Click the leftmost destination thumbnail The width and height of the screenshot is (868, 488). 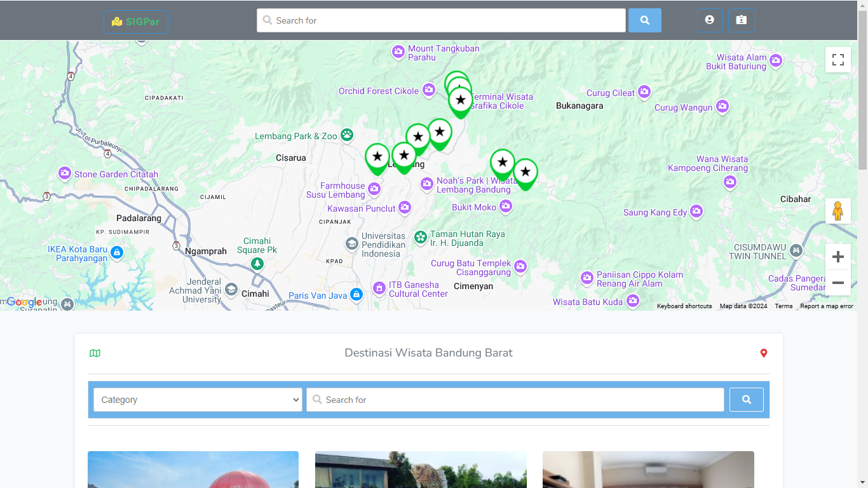click(193, 470)
